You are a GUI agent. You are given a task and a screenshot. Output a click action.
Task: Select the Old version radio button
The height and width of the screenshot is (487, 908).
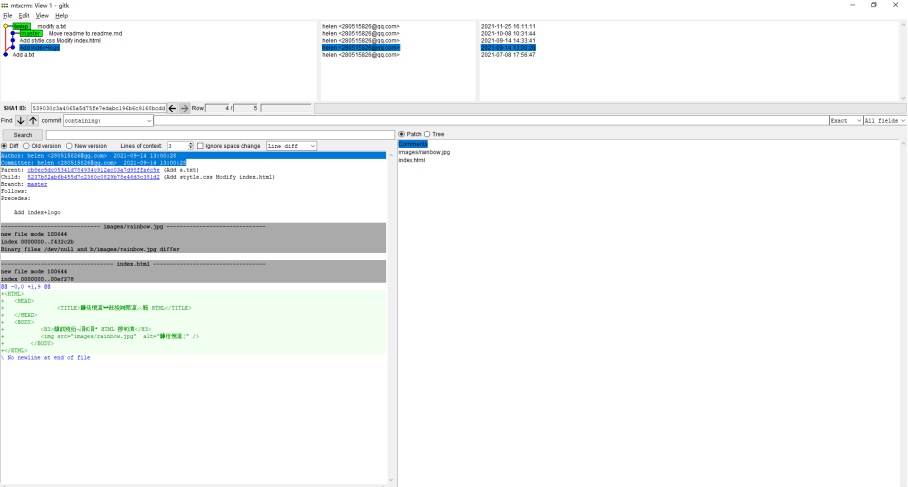[x=26, y=146]
